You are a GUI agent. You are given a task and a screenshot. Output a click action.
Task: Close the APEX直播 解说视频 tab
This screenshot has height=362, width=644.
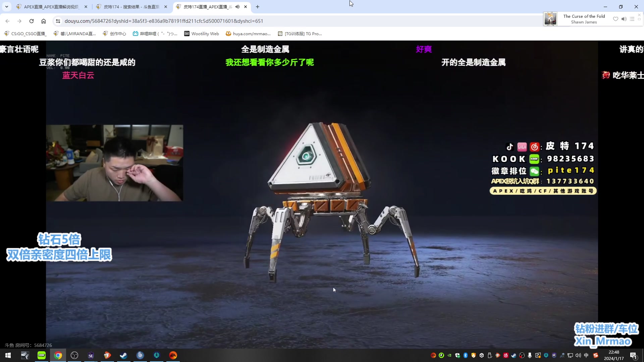86,7
